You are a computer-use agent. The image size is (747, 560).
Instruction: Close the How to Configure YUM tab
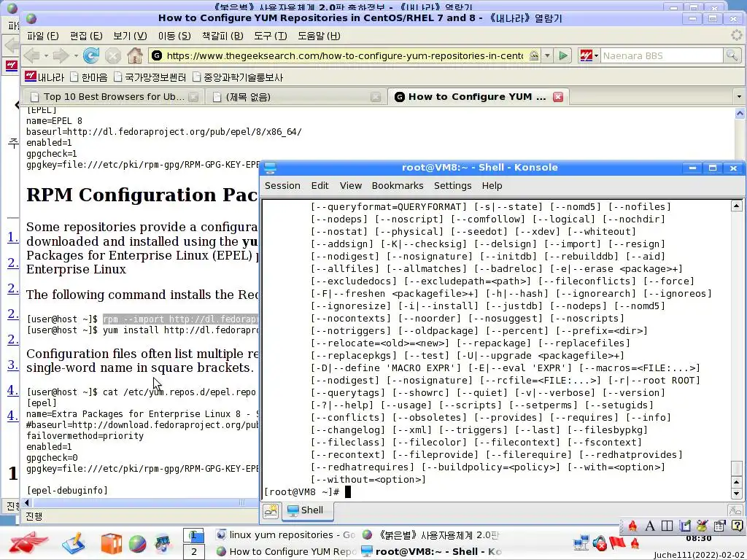pyautogui.click(x=558, y=97)
